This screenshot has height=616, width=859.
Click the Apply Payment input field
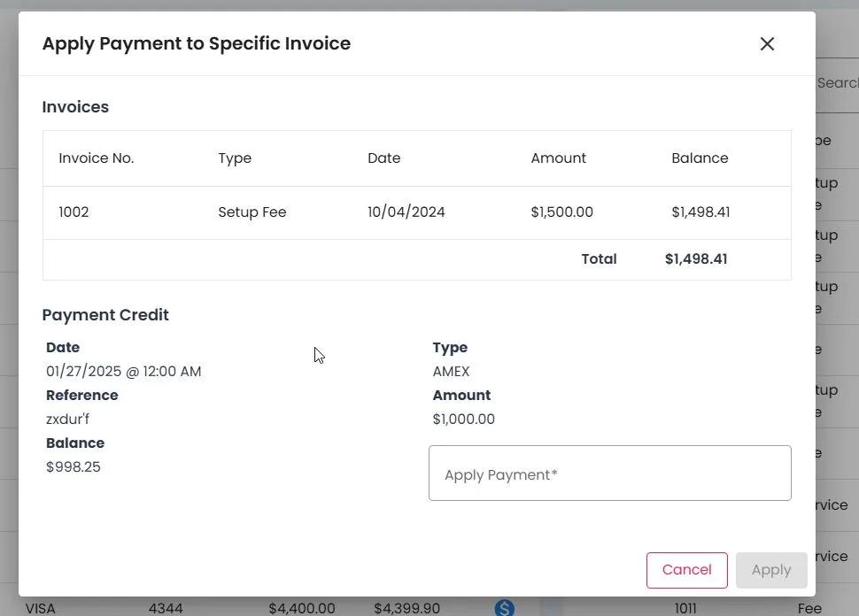pyautogui.click(x=609, y=474)
